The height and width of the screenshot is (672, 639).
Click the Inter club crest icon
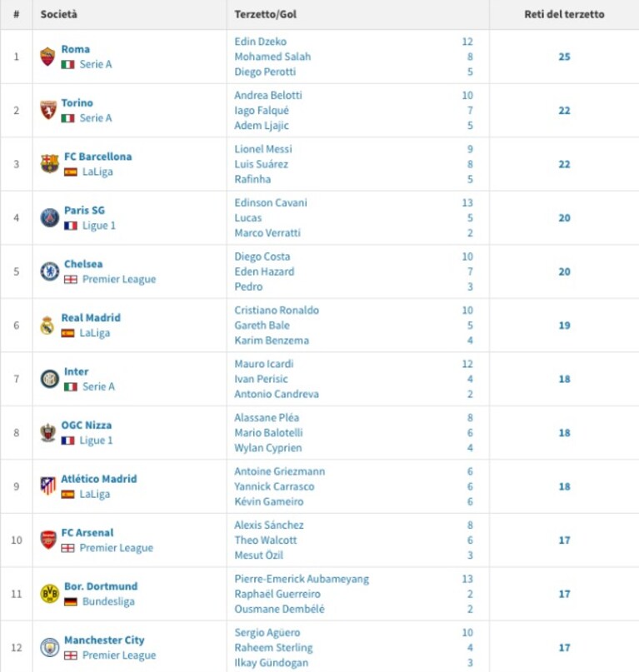pyautogui.click(x=50, y=379)
